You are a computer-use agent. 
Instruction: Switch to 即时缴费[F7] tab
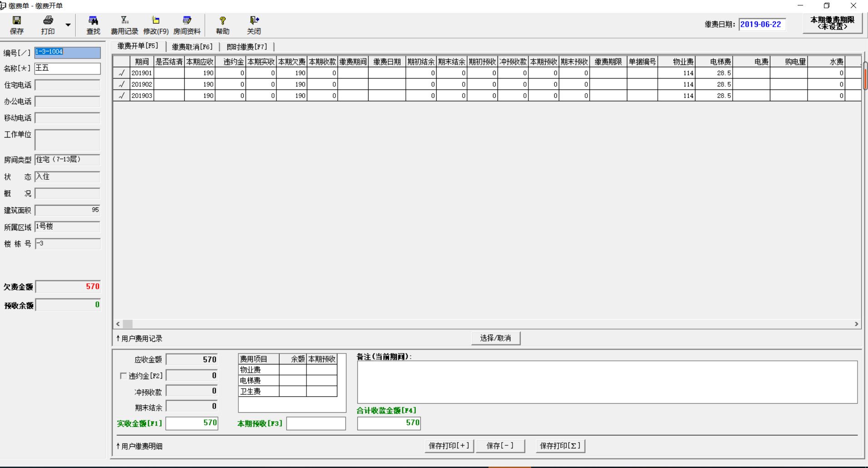[247, 47]
